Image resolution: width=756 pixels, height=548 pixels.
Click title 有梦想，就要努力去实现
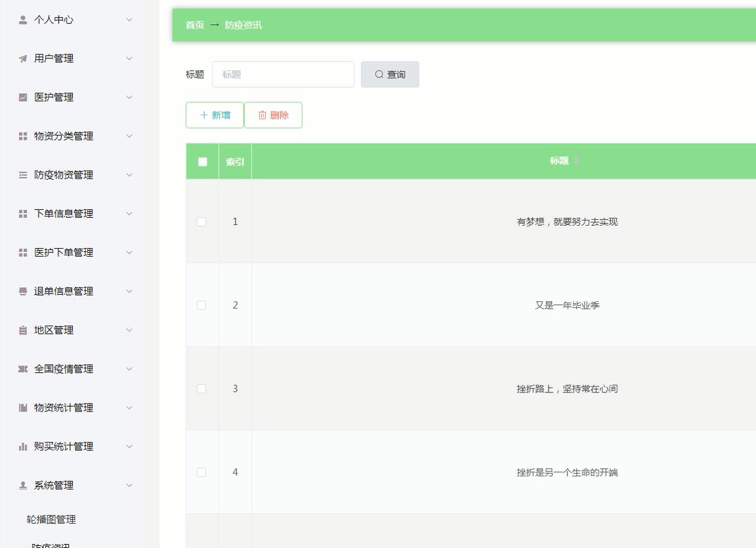pos(567,222)
